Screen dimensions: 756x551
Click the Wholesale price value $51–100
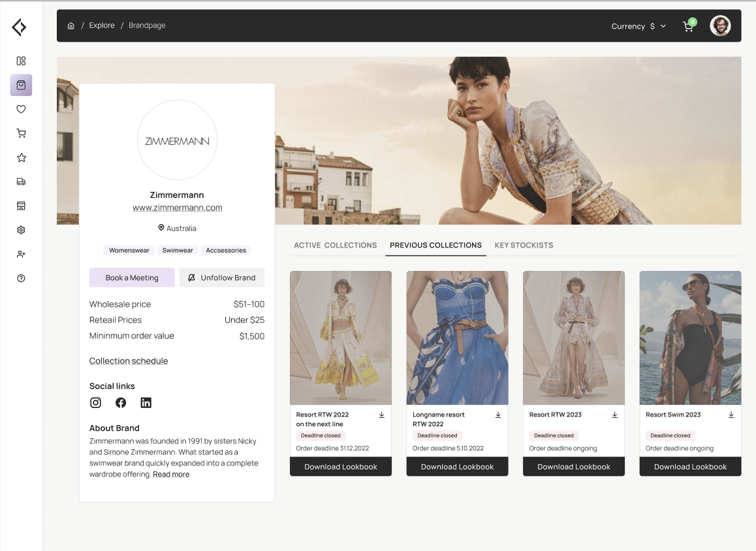point(249,304)
